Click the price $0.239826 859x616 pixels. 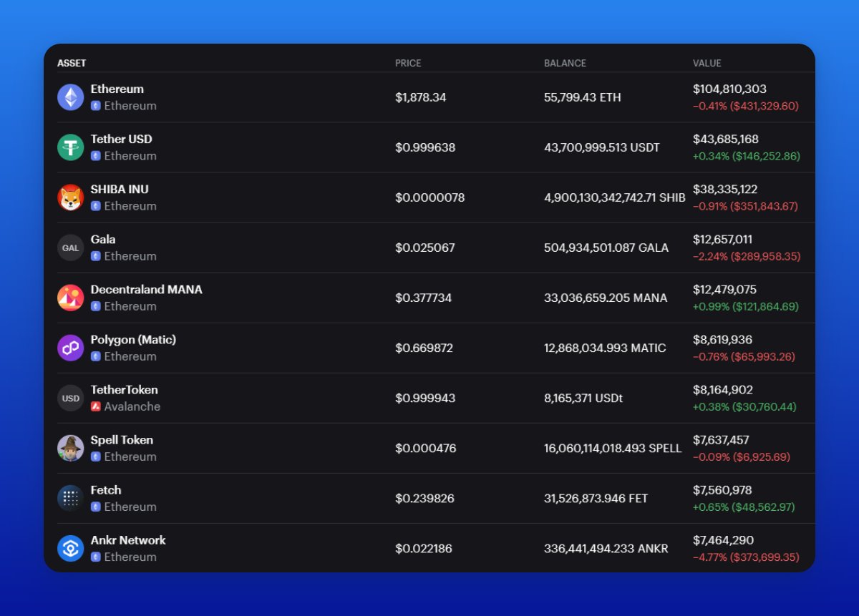(x=425, y=498)
